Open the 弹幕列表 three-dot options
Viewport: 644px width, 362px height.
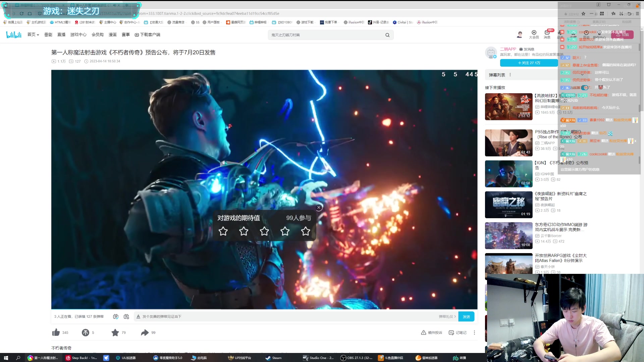click(510, 75)
